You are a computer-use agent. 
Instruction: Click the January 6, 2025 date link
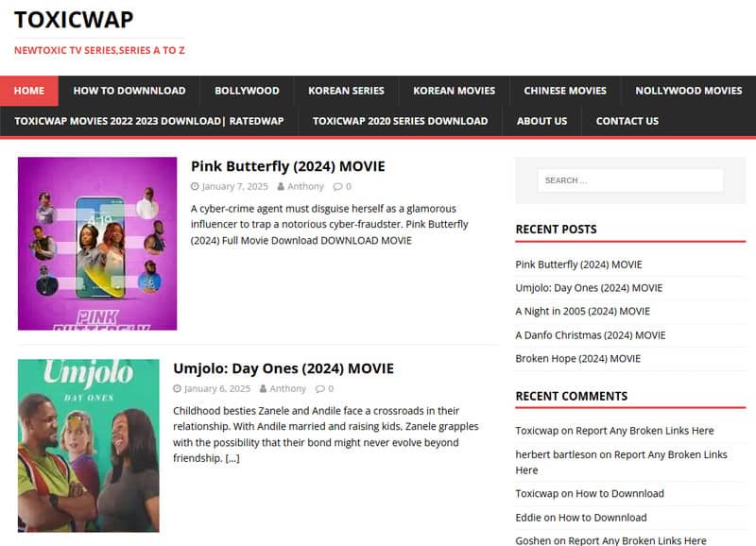[217, 389]
